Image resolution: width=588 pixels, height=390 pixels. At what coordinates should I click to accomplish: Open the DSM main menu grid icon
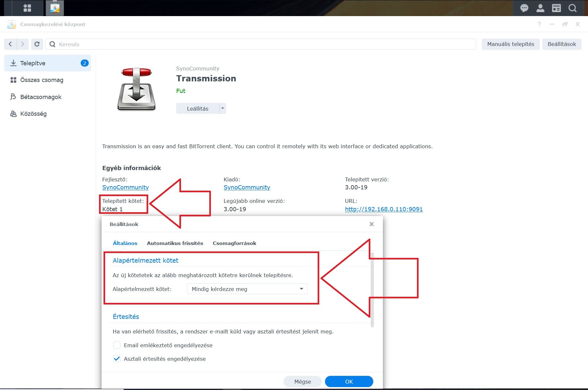[x=27, y=8]
